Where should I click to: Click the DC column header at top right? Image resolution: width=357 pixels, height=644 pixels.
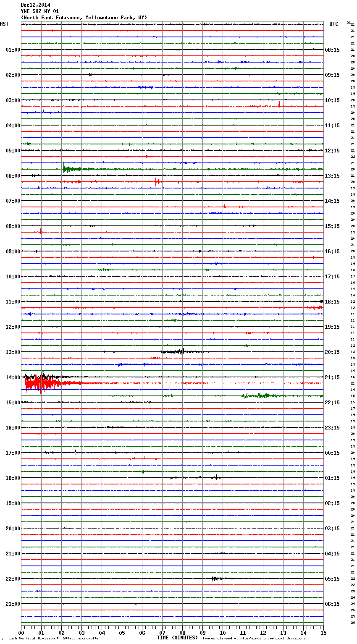tap(349, 23)
